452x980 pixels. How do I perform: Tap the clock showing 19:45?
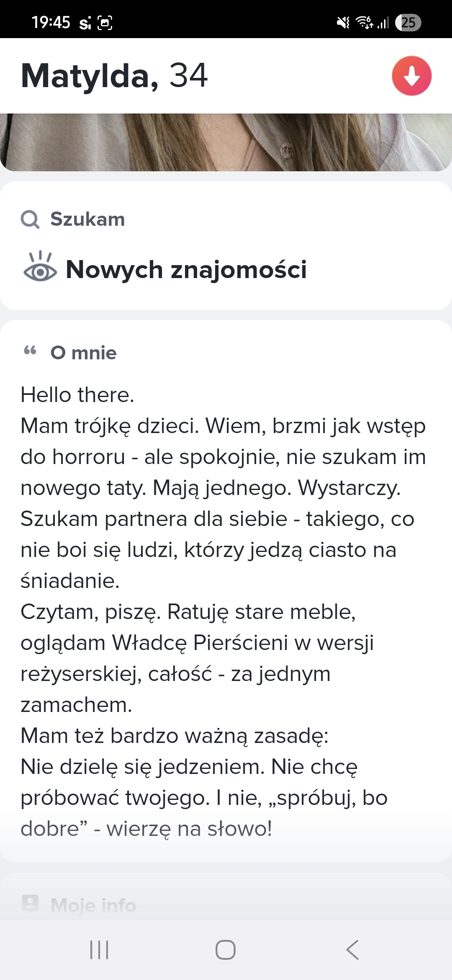[51, 23]
